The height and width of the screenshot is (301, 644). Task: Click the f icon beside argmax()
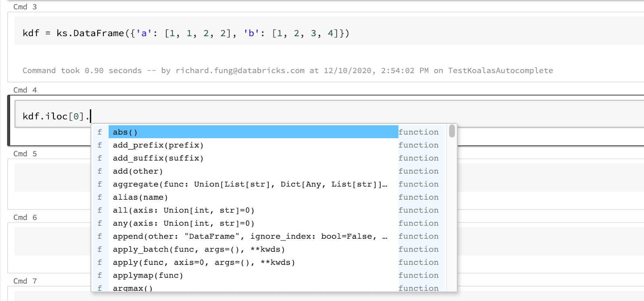(x=99, y=288)
